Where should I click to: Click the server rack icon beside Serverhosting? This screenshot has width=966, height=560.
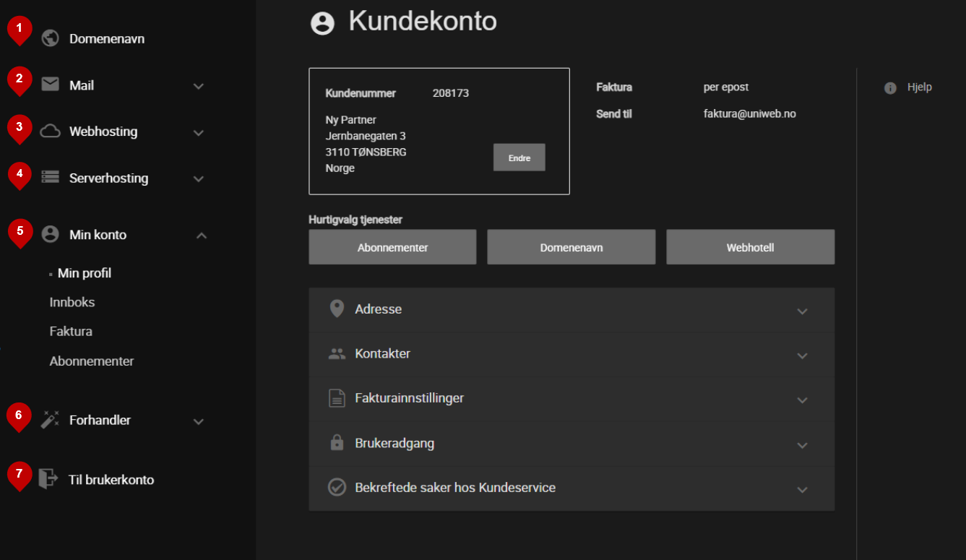50,177
